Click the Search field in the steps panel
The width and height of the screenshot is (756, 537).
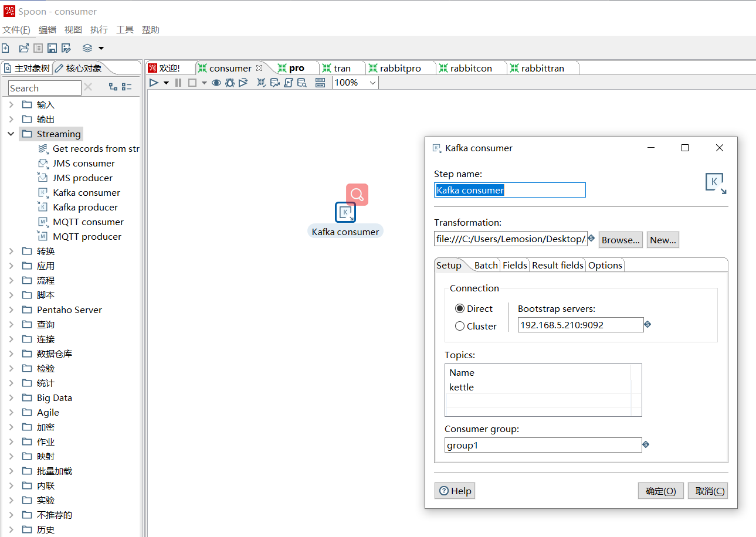coord(45,88)
